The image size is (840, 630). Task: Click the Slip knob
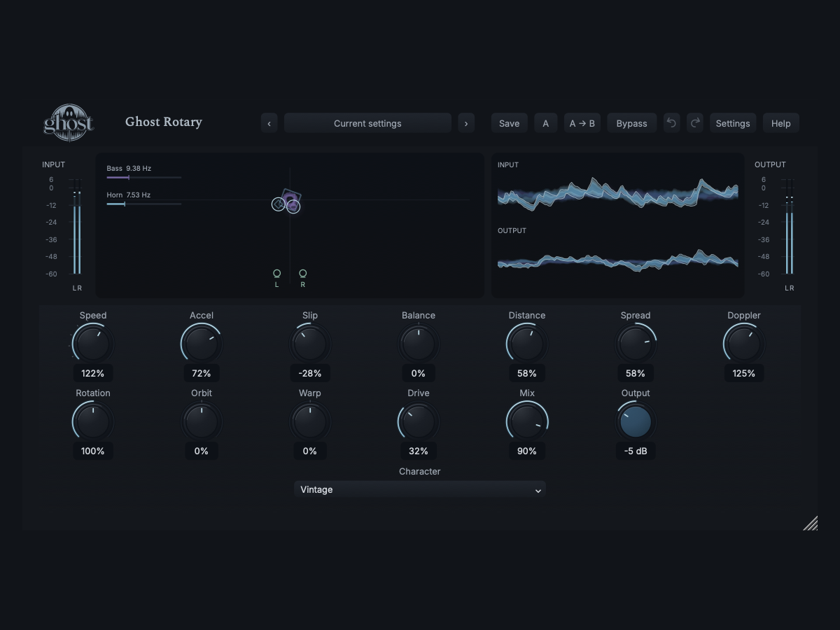click(x=310, y=344)
